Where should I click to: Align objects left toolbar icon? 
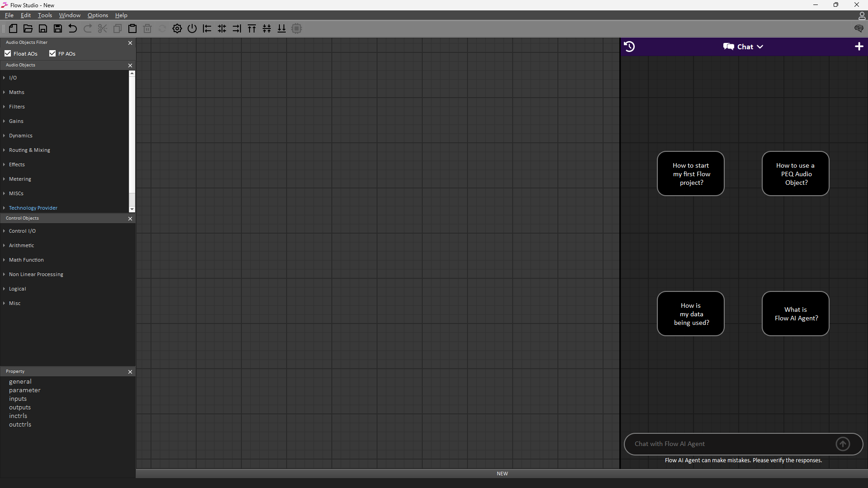point(207,28)
